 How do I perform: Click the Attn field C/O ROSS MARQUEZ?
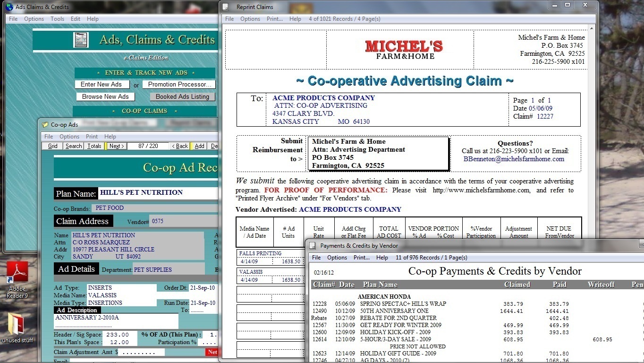click(x=137, y=242)
